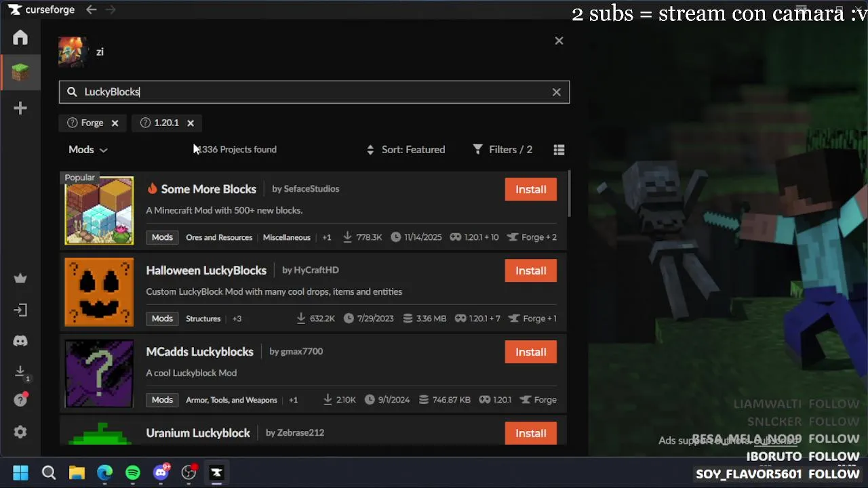Screen dimensions: 868x488
Task: Click Armor, Tools, and Weapons tag
Action: [x=231, y=400]
